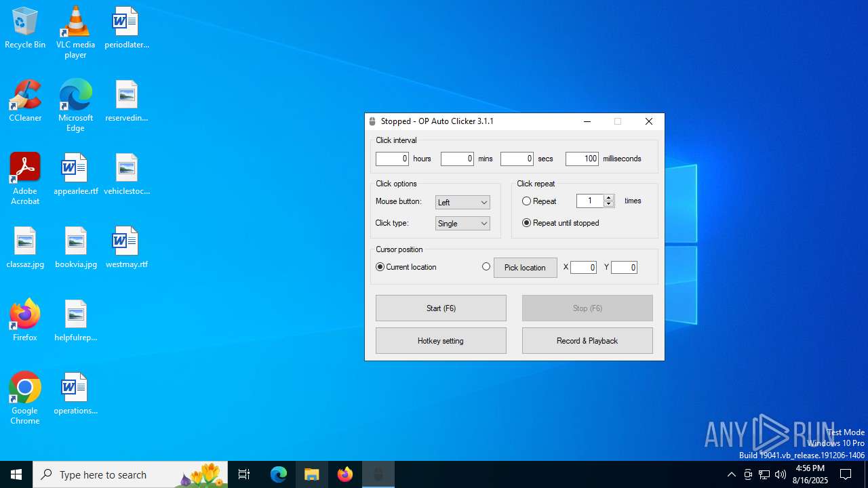Focus the milliseconds input field

pos(582,159)
